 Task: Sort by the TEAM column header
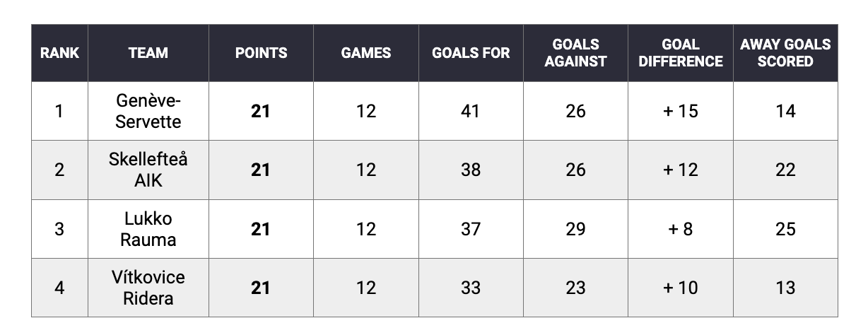tap(148, 53)
